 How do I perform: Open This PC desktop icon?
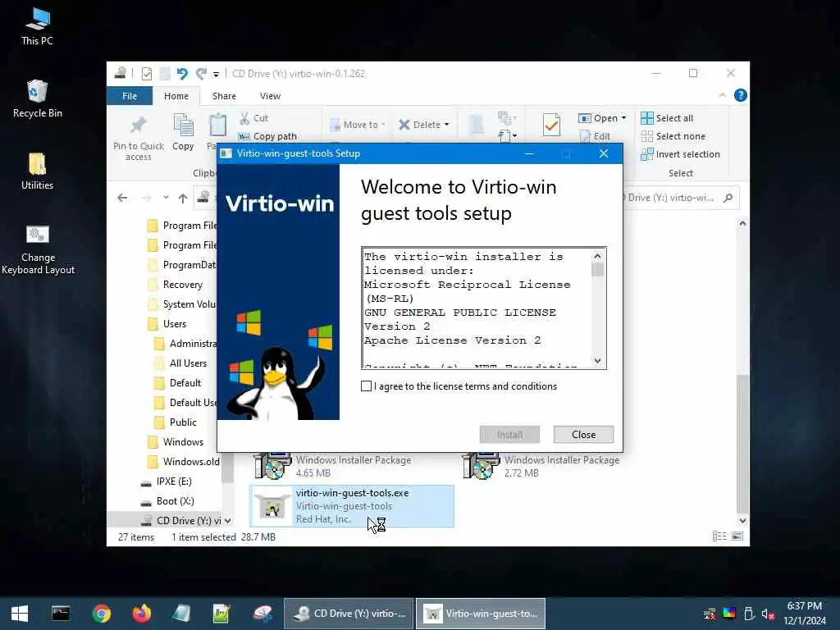click(37, 27)
